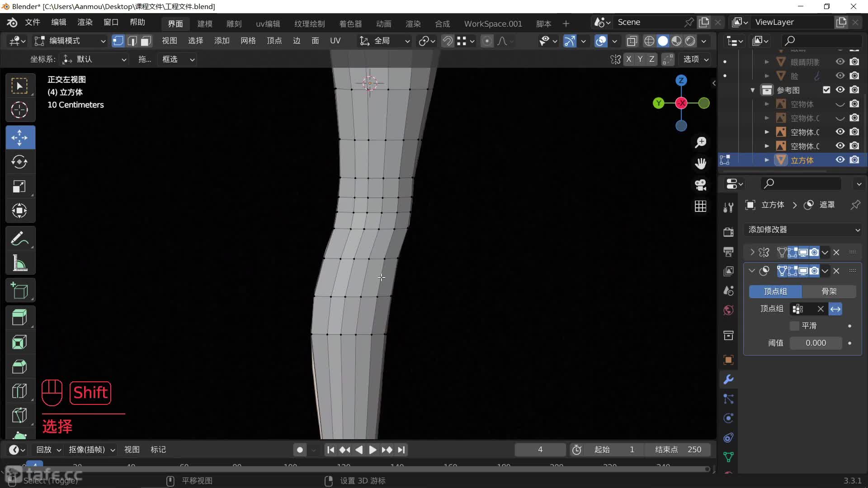The width and height of the screenshot is (868, 488).
Task: Open the Tool properties tab
Action: coord(728,207)
